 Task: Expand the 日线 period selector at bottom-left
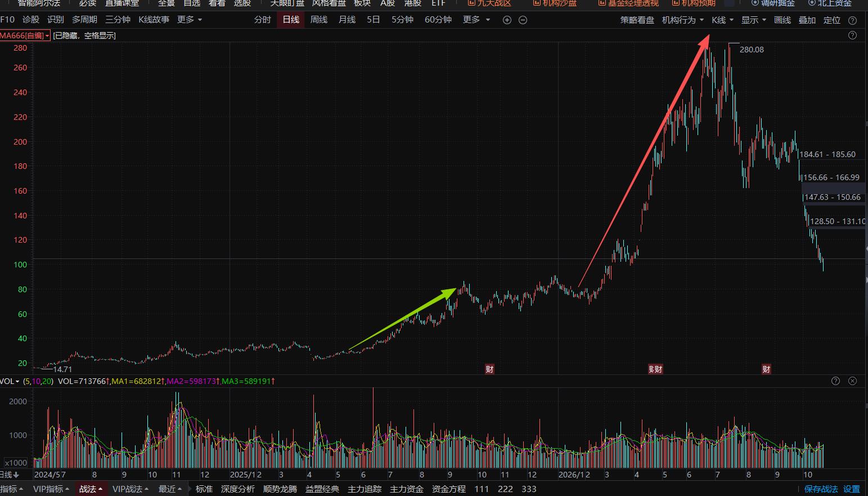[10, 475]
